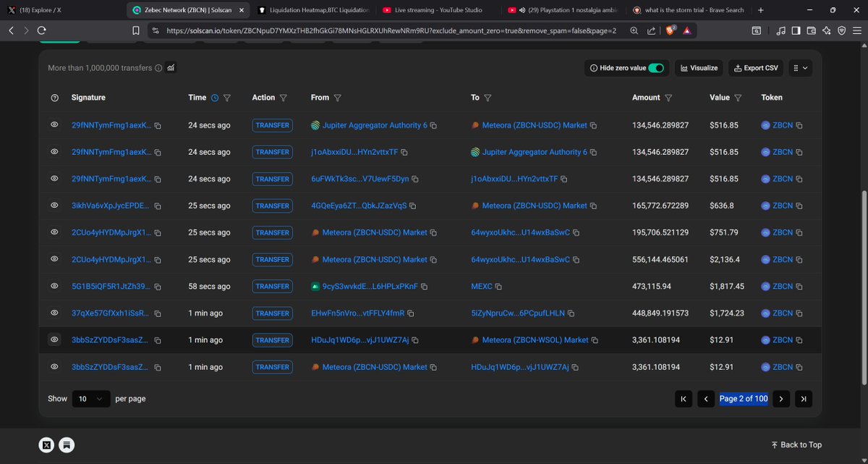Jump to last page of transfers
The height and width of the screenshot is (464, 868).
point(803,399)
